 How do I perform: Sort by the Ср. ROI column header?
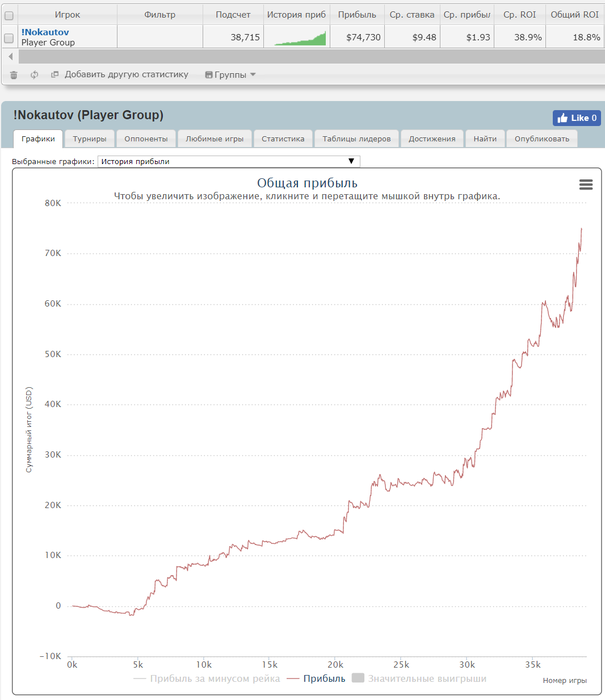(519, 15)
